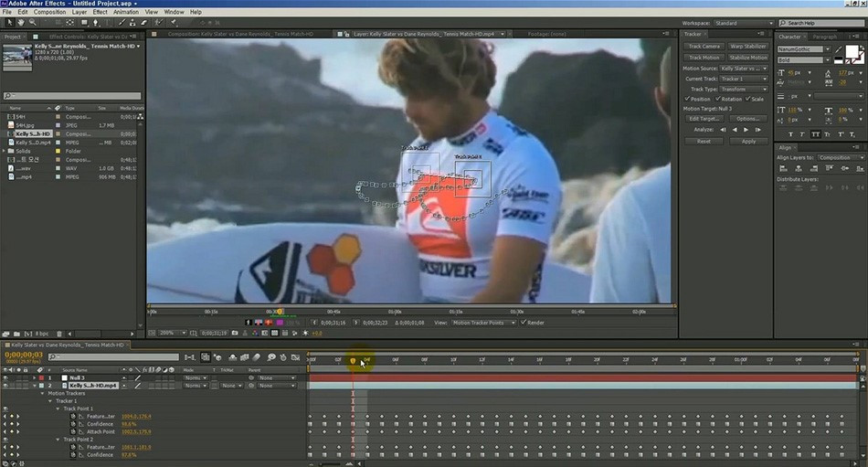Select the Rectangle mask tool
Viewport: 868px width, 467px height.
coord(85,23)
